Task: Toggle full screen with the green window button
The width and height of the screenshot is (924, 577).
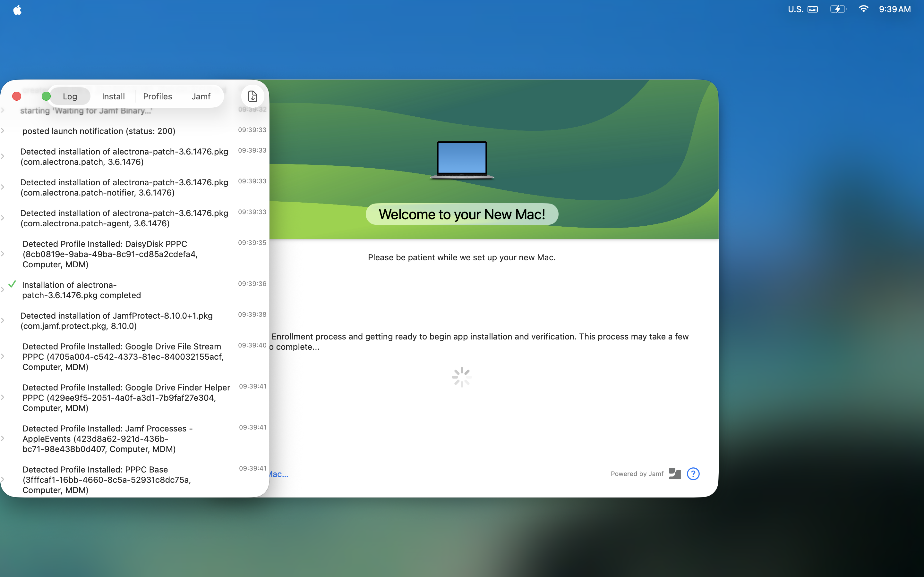Action: (46, 96)
